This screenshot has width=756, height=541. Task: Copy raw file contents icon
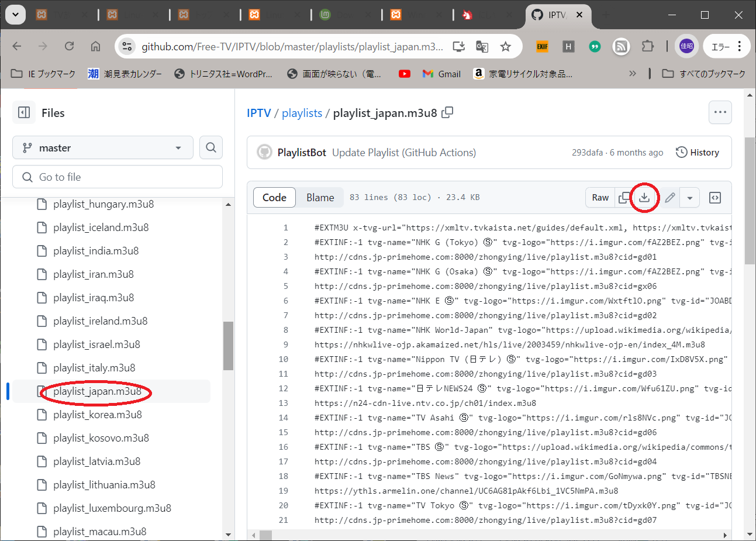pos(624,198)
